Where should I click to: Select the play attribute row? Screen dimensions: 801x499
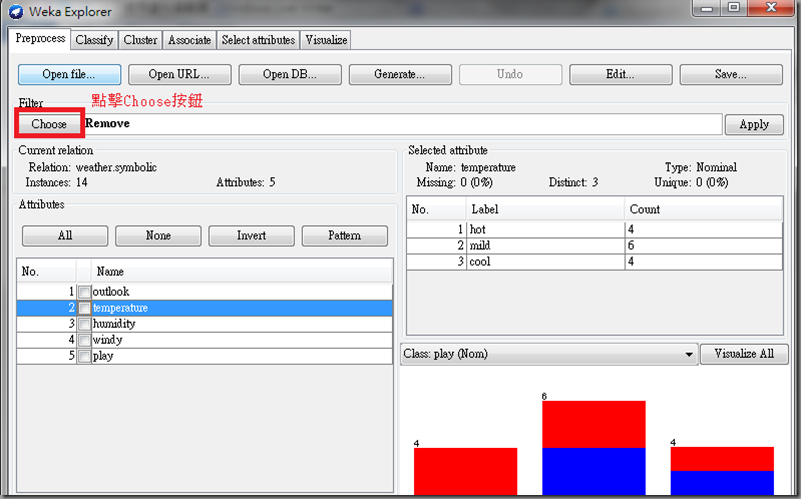[204, 356]
